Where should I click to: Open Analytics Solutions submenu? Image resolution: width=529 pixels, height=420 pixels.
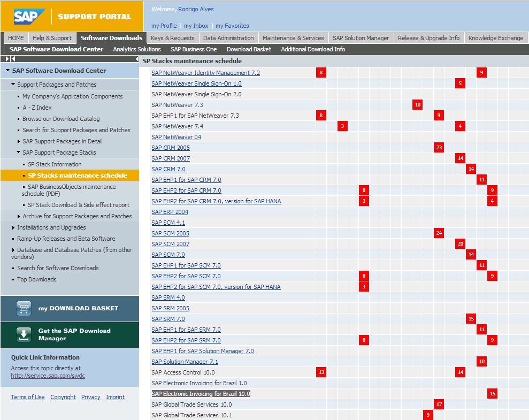(x=136, y=49)
